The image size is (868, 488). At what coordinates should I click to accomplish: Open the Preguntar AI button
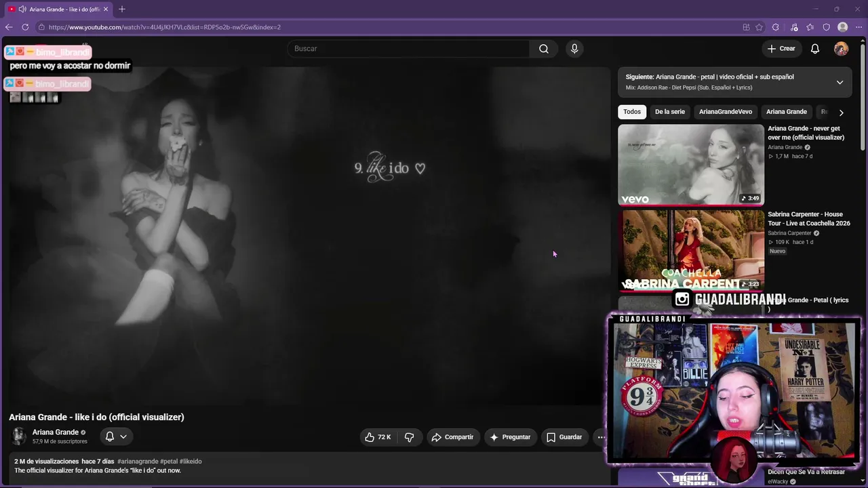pyautogui.click(x=511, y=437)
